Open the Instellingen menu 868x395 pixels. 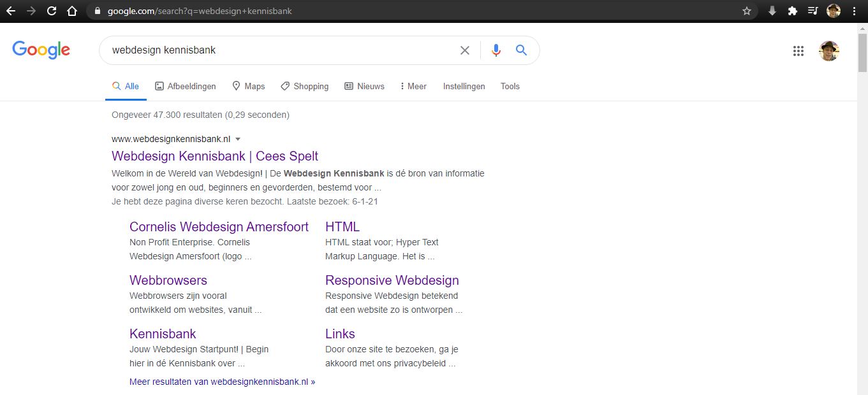coord(464,86)
